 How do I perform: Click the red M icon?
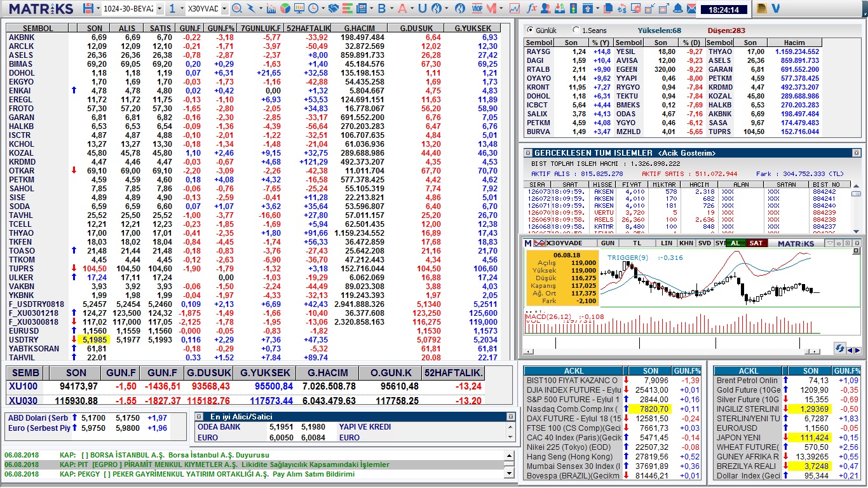[491, 8]
